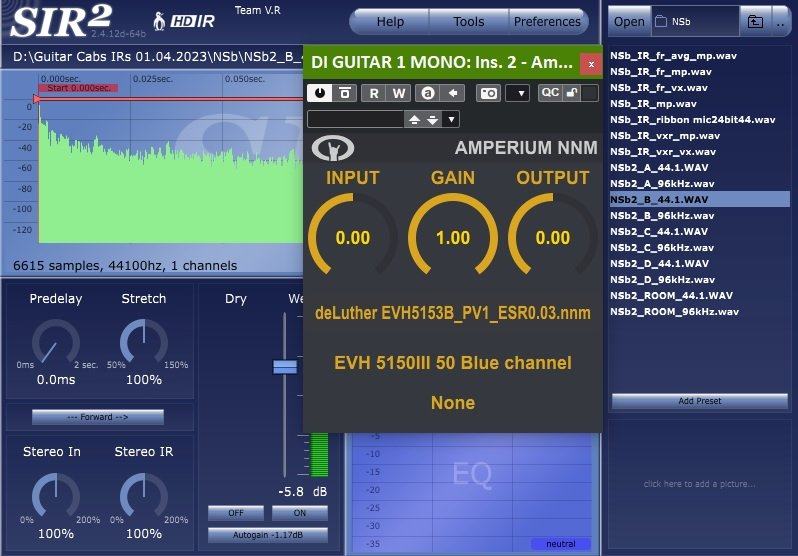Click the neutral EQ button
The height and width of the screenshot is (556, 798).
[x=560, y=544]
